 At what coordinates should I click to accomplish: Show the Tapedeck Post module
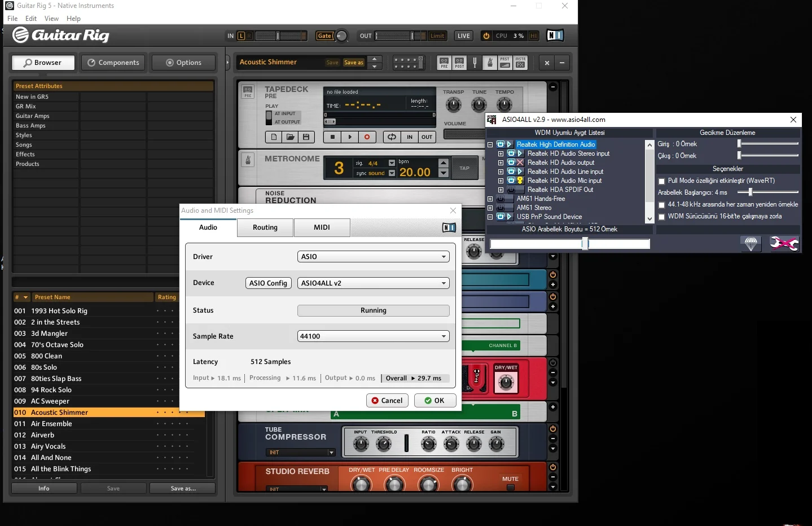[459, 63]
